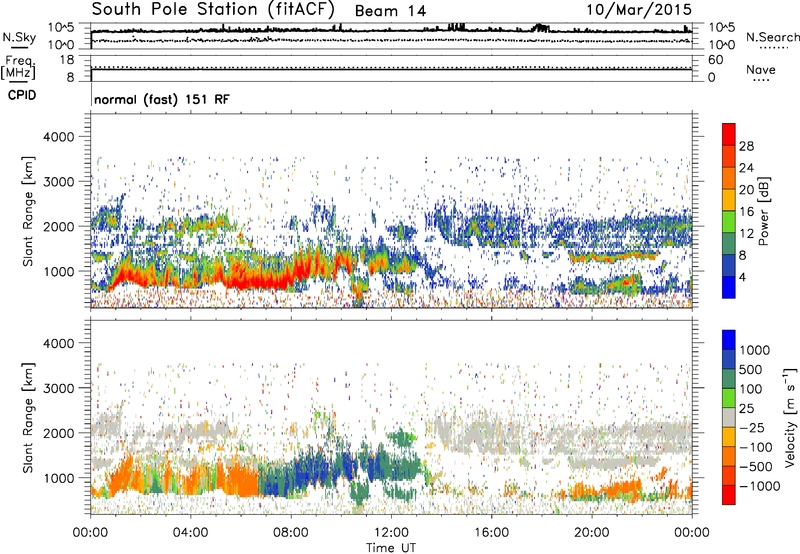
Task: Click the '4000' range tick of velocity panel
Action: click(59, 343)
